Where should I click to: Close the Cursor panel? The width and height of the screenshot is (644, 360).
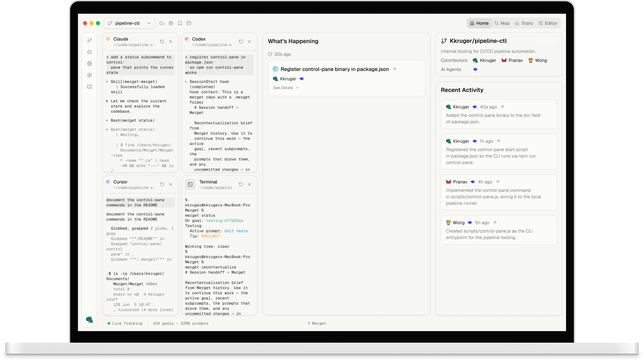171,184
